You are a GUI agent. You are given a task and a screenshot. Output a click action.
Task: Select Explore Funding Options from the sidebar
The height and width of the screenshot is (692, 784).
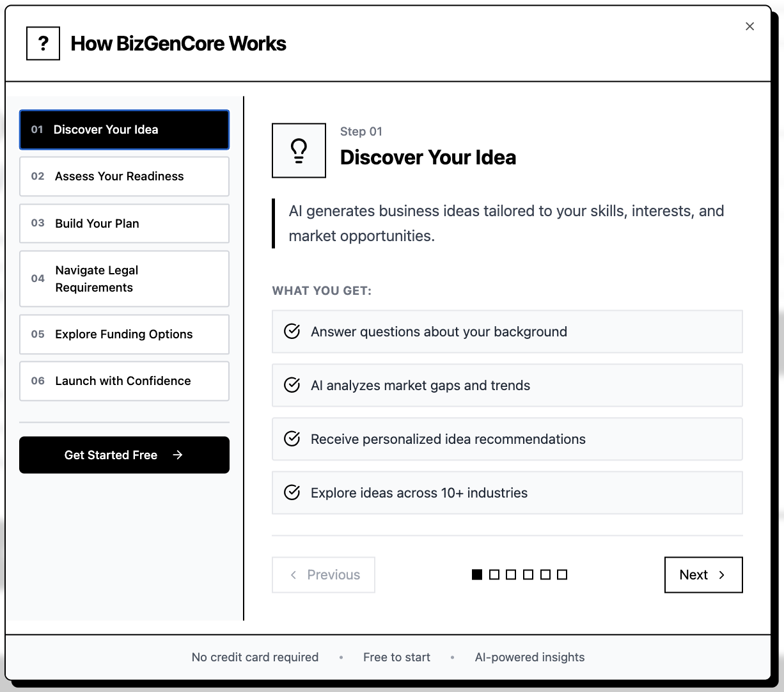click(124, 334)
